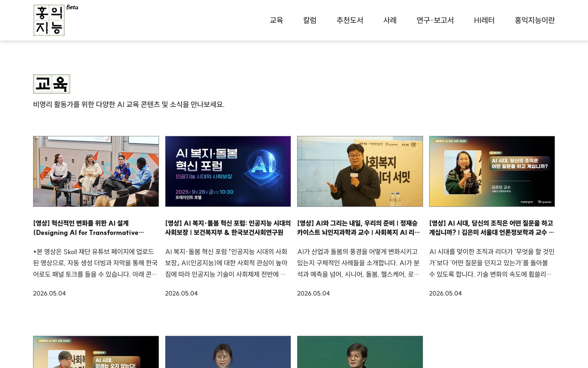The image size is (588, 368).
Task: Click the 홍익지능 Beta logo
Action: point(56,20)
